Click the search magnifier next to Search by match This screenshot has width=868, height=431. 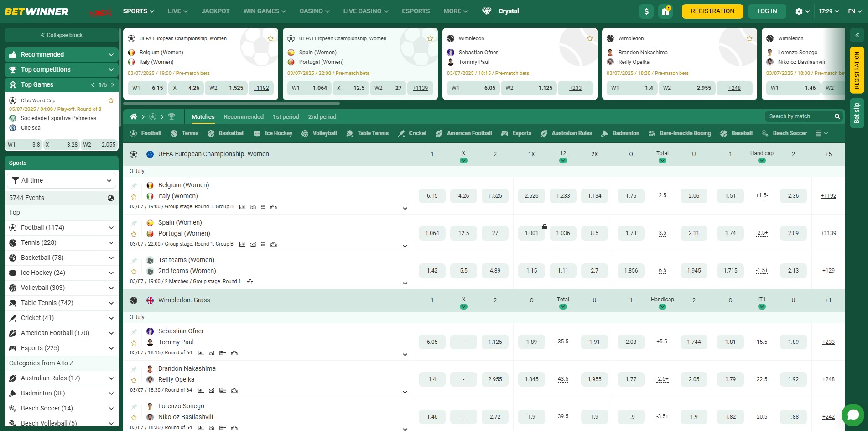click(837, 116)
